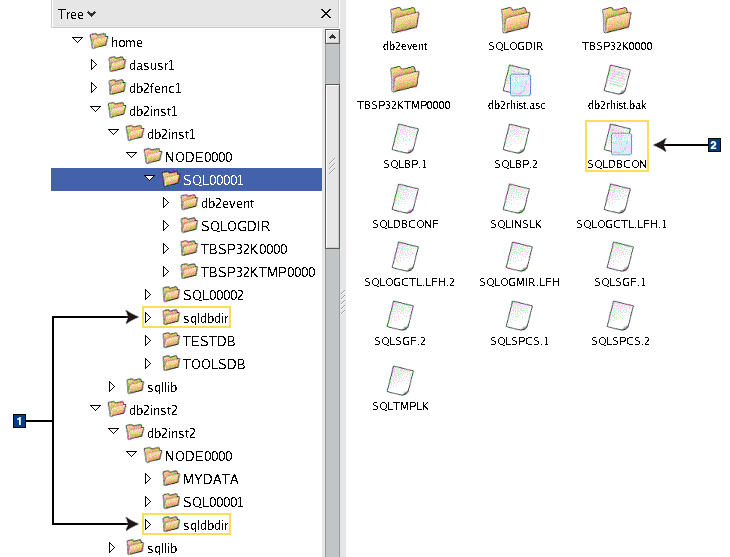Image resolution: width=730 pixels, height=557 pixels.
Task: Select SQL00002 in the tree
Action: pyautogui.click(x=213, y=295)
